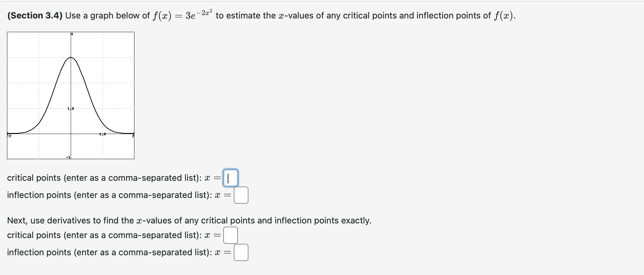Click the inflection points box under the derivatives section

pos(241,253)
